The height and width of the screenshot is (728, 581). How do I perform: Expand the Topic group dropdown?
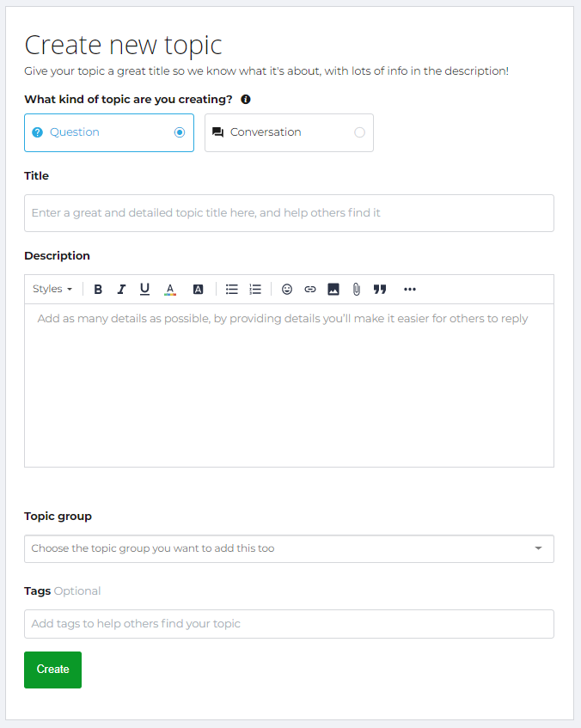tap(289, 548)
